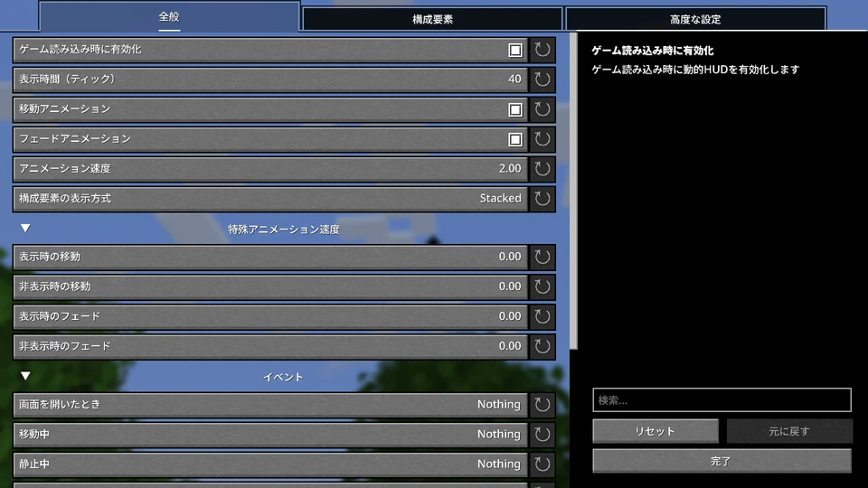
Task: Click the 完了 button
Action: tap(722, 461)
